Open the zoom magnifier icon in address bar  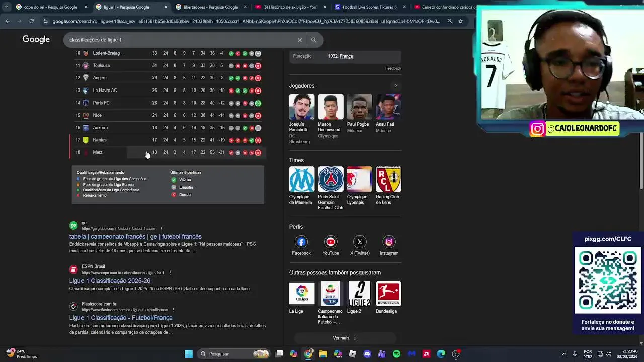click(450, 21)
